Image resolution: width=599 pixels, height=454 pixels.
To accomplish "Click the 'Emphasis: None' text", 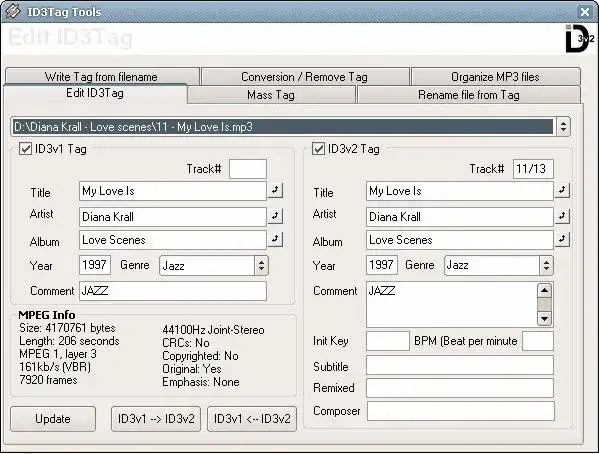I will (x=201, y=382).
